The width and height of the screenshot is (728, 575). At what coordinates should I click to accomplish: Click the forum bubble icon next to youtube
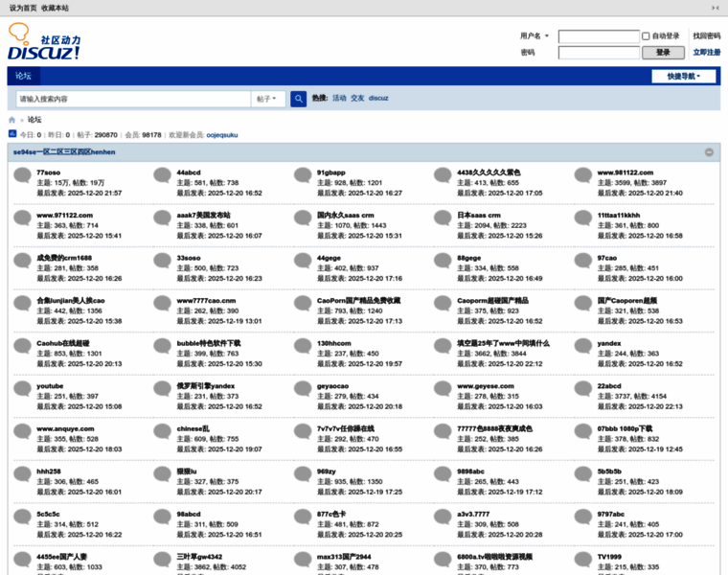[x=23, y=390]
